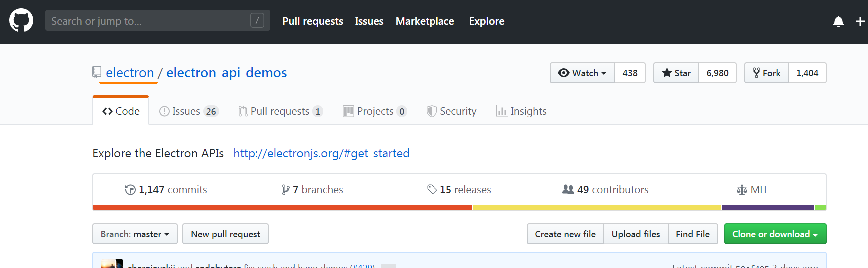
Task: View the MIT license
Action: pos(752,190)
